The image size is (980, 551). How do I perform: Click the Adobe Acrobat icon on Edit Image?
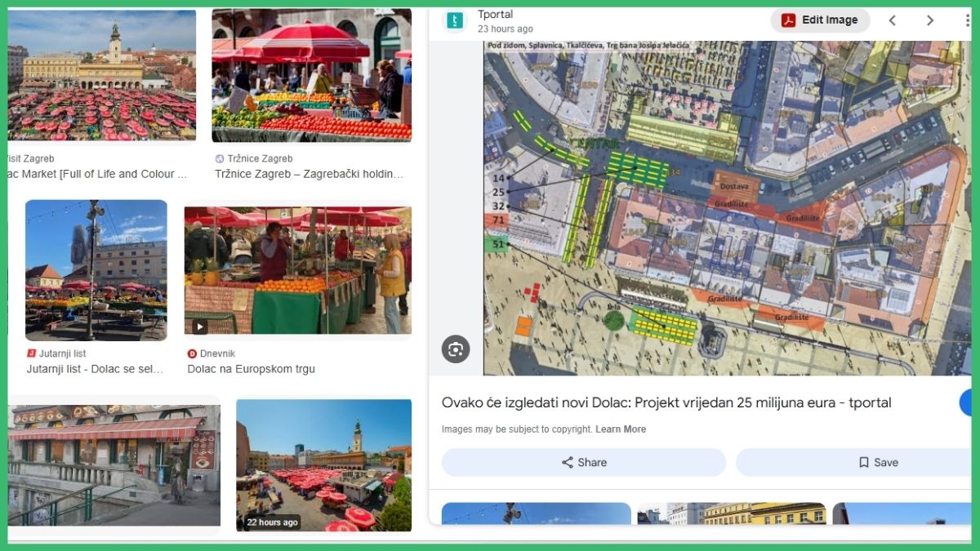pos(789,20)
